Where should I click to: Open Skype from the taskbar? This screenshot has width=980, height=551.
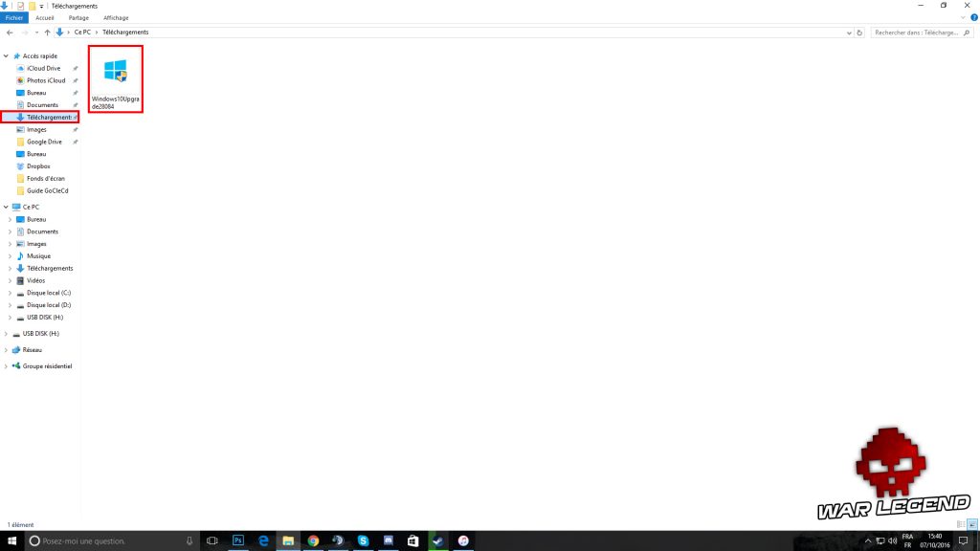click(364, 540)
